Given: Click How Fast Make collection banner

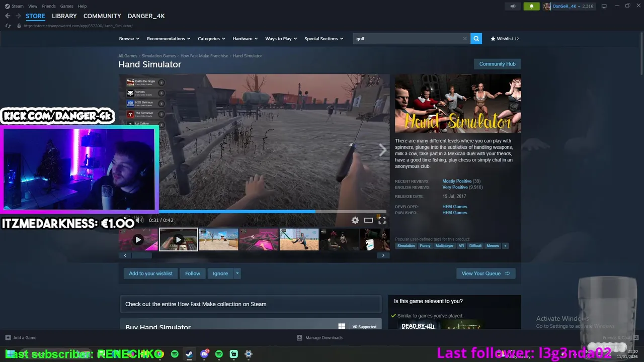Looking at the screenshot, I should 251,304.
